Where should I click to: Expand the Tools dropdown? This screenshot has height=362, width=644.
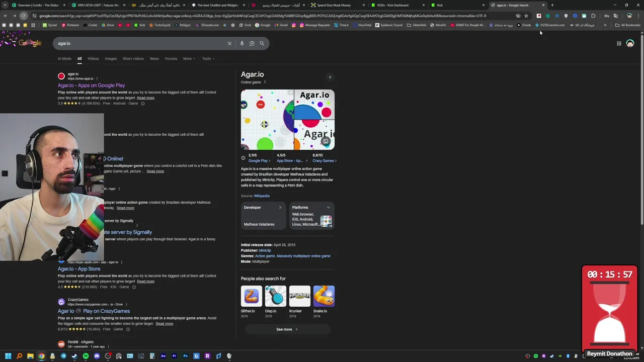[208, 59]
